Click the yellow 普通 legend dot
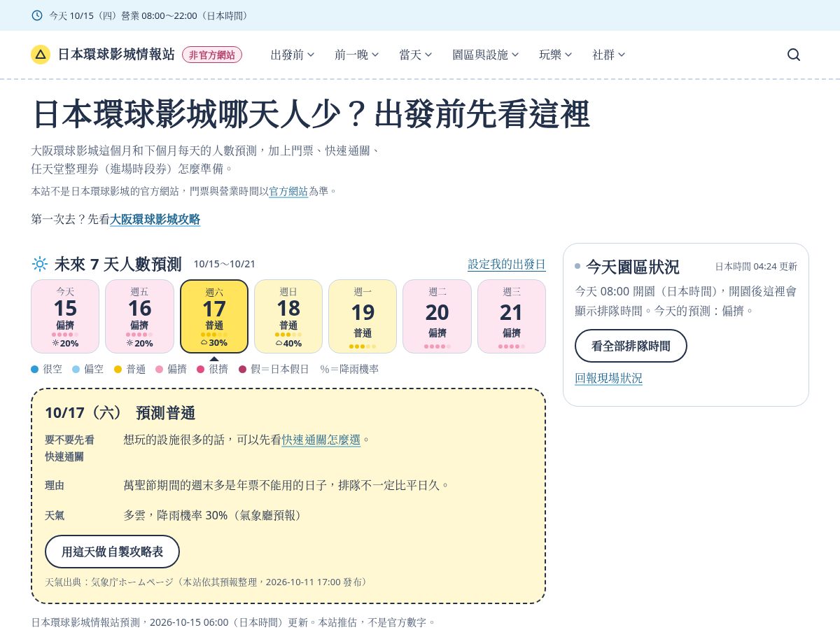The image size is (840, 630). tap(118, 369)
